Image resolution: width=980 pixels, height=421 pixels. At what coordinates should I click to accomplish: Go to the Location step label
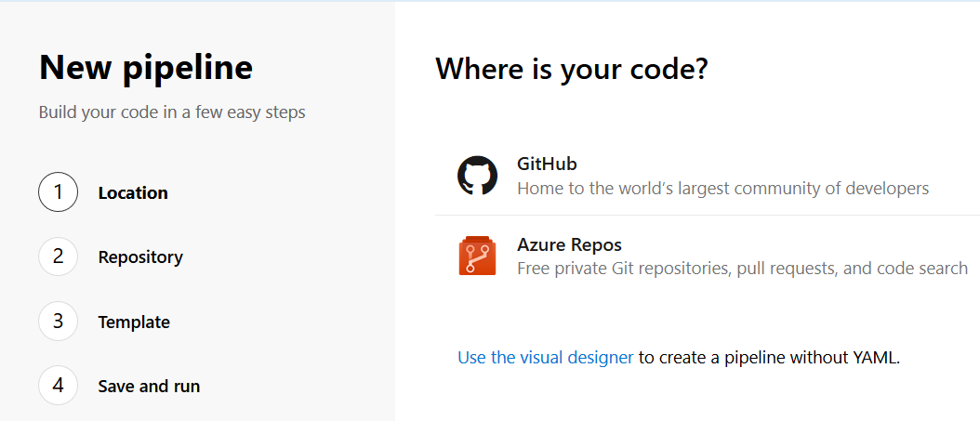(133, 193)
